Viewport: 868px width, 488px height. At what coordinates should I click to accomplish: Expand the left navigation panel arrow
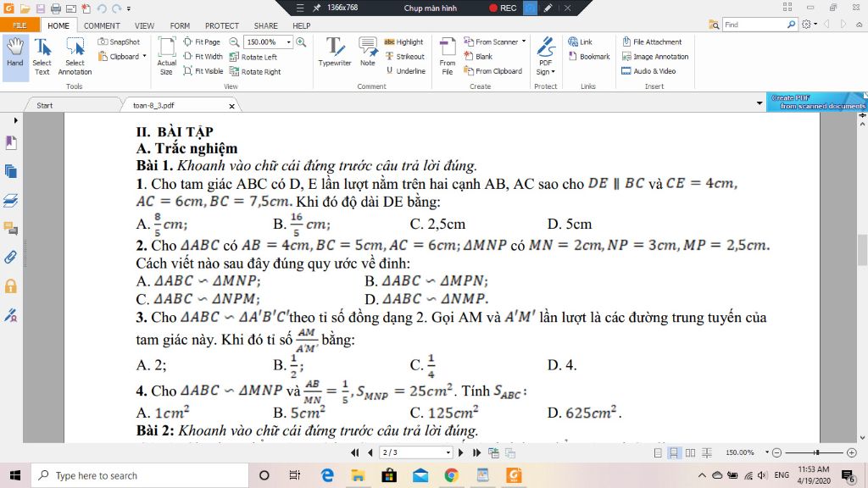tap(15, 120)
